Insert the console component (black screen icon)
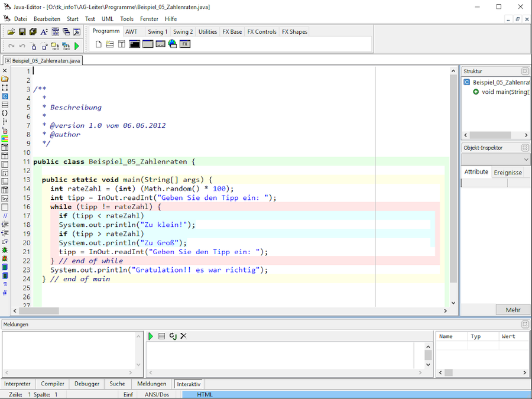532x399 pixels. [134, 44]
